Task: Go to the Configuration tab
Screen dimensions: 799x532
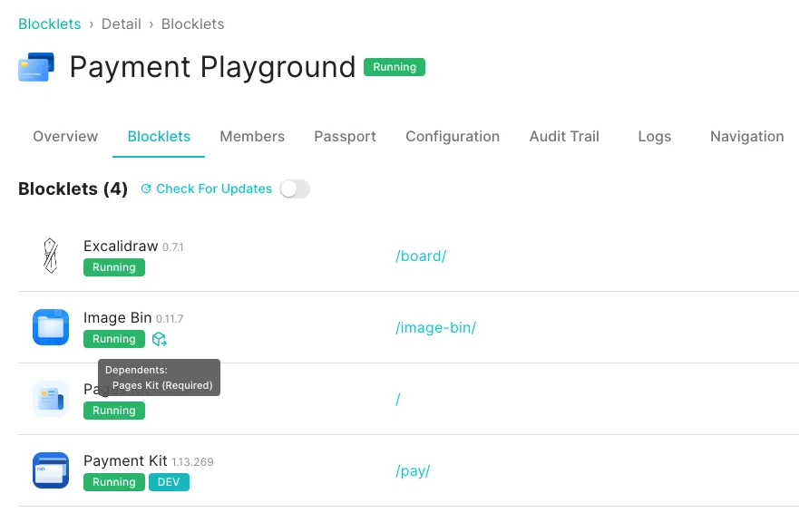Action: (x=453, y=137)
